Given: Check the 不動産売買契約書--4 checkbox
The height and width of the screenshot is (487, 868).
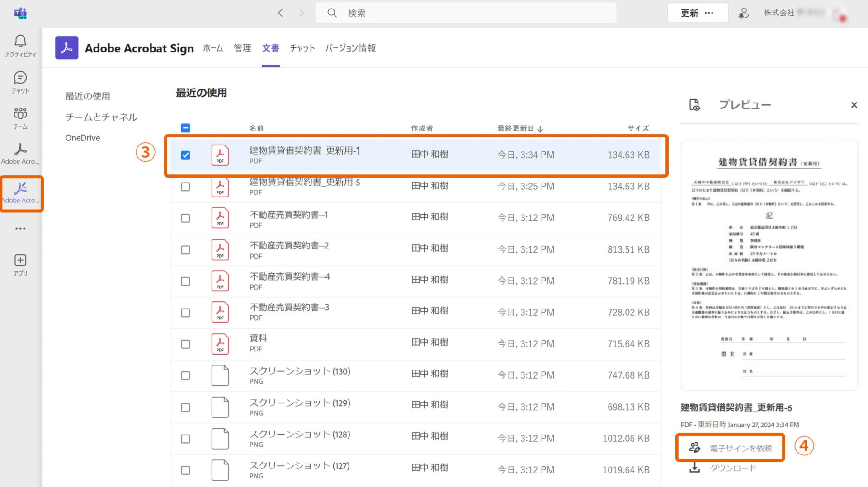Looking at the screenshot, I should pos(185,281).
